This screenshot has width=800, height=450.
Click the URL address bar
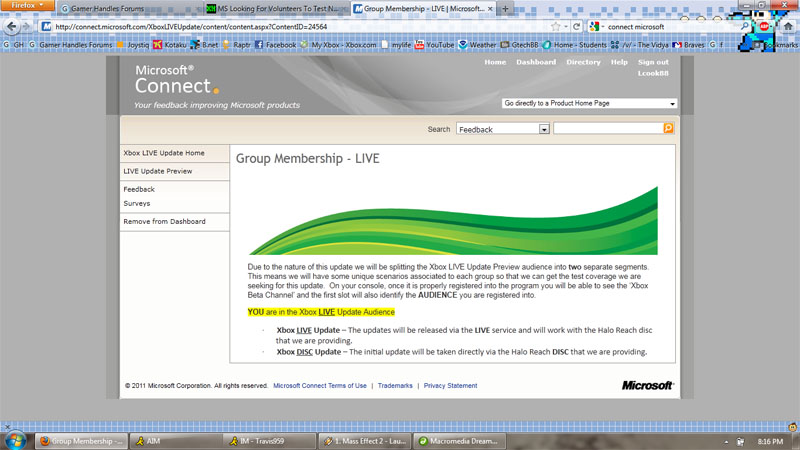[x=298, y=27]
